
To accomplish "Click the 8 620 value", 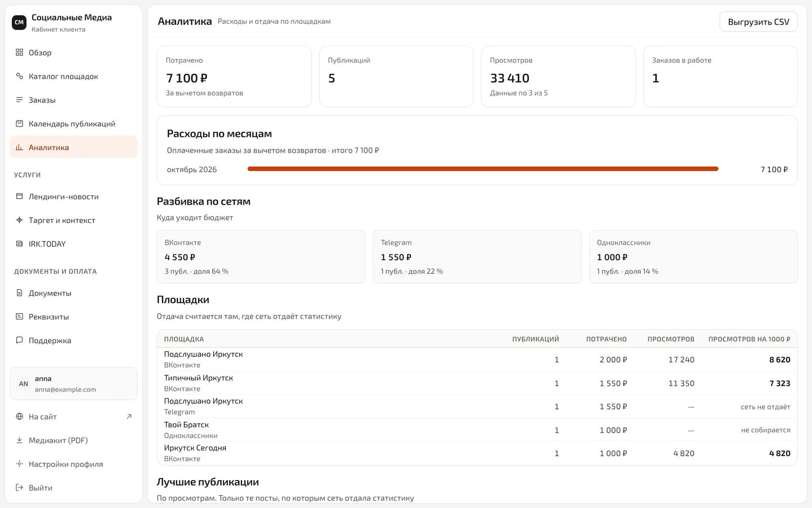I will 780,360.
